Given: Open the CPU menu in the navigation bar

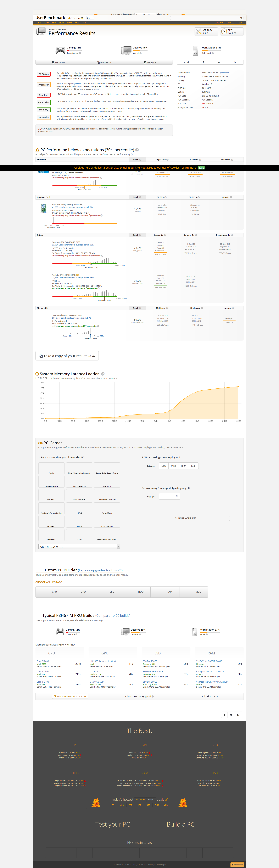Looking at the screenshot, I should point(39,23).
